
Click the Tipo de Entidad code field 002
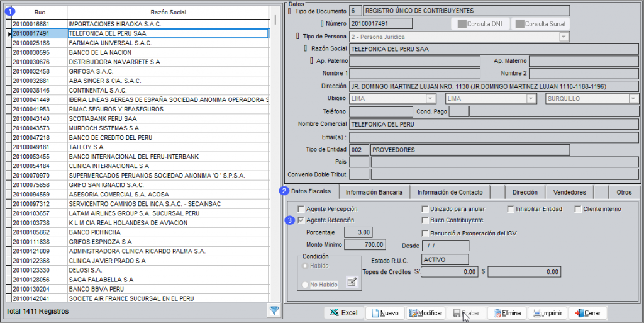click(x=359, y=150)
